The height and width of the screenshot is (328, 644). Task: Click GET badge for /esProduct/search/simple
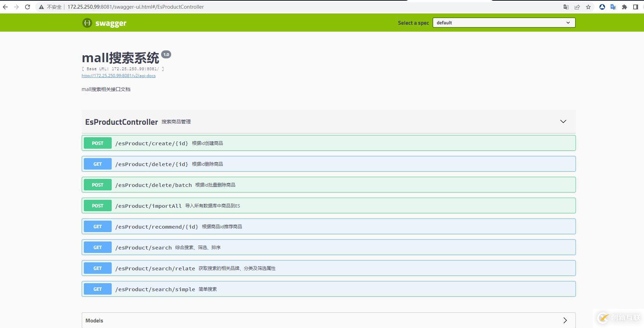coord(98,289)
